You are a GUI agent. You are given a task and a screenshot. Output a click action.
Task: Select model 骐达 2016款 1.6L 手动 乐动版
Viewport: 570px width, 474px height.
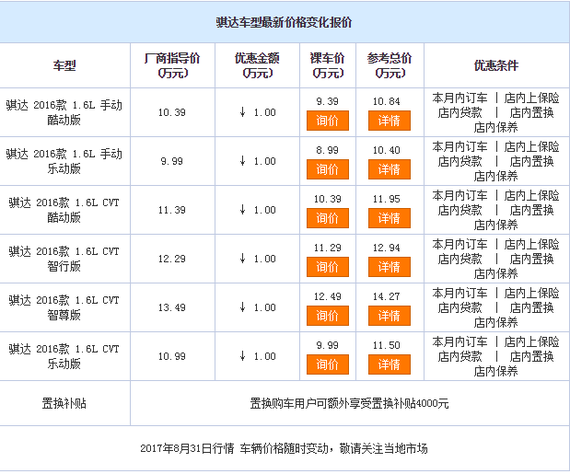(64, 161)
